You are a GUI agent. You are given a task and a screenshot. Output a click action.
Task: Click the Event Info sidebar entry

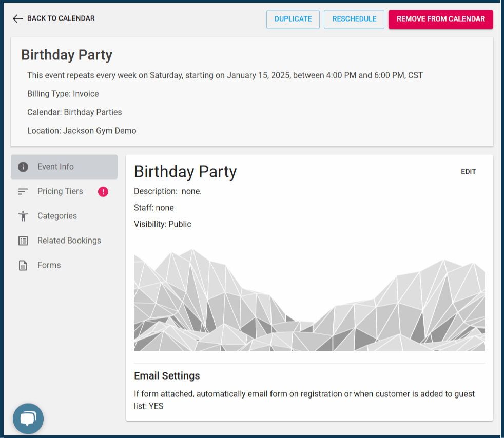click(x=56, y=167)
